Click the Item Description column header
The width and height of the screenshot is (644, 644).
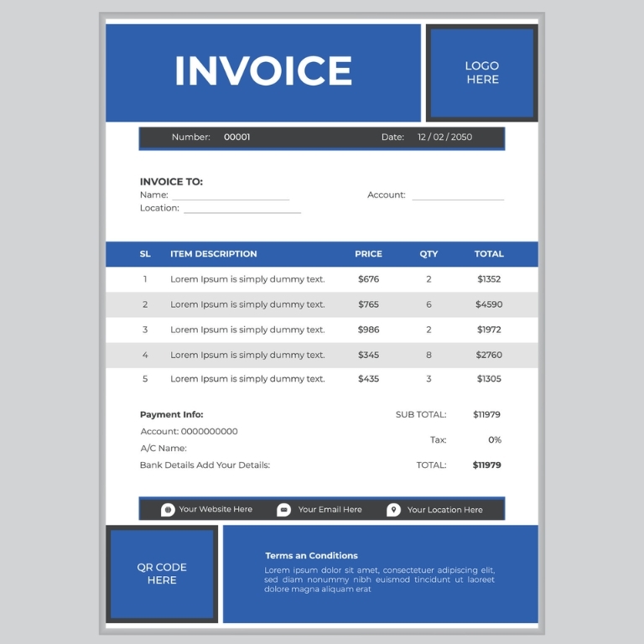213,254
